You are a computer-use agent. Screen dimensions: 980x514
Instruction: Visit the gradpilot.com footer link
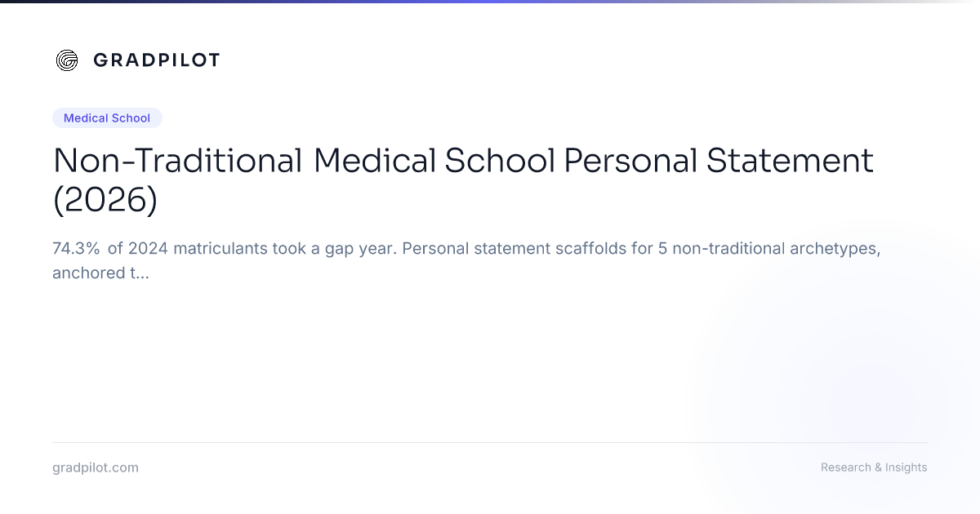[x=96, y=467]
